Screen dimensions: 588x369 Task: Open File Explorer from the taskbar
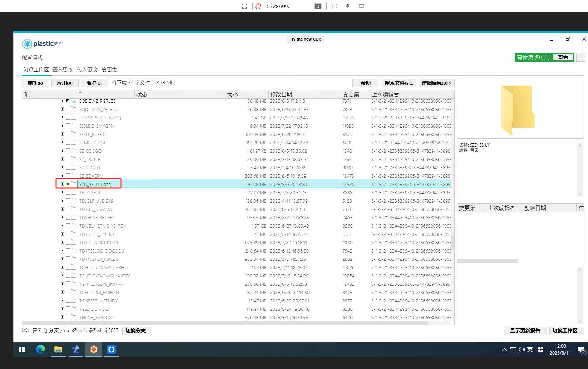click(58, 349)
